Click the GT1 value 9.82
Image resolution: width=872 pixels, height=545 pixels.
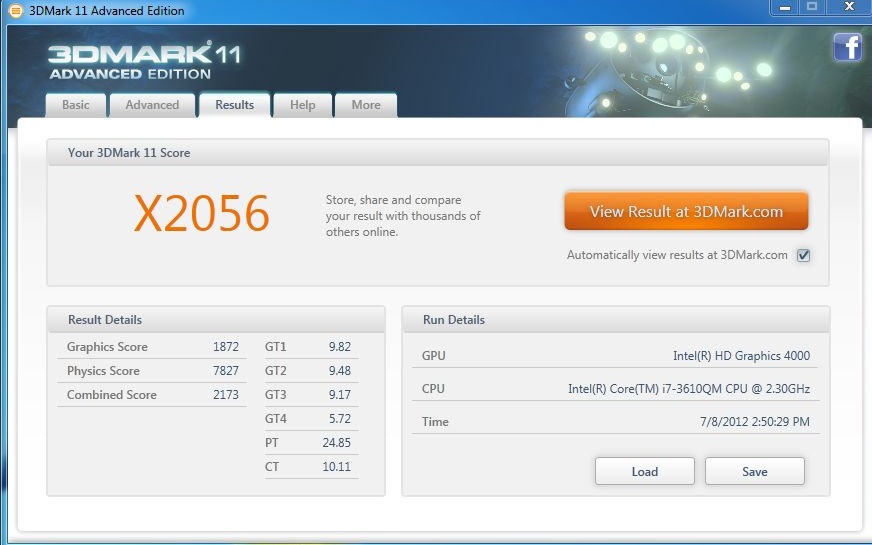(x=340, y=347)
